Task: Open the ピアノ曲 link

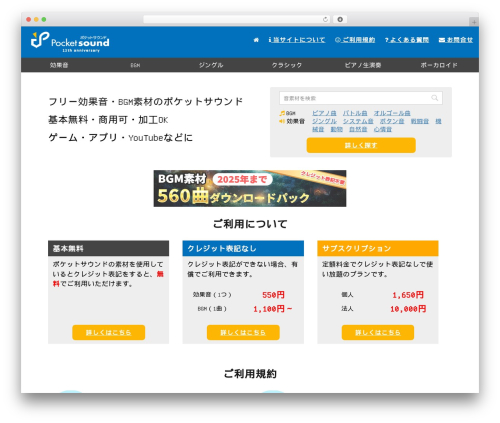Action: pos(324,113)
